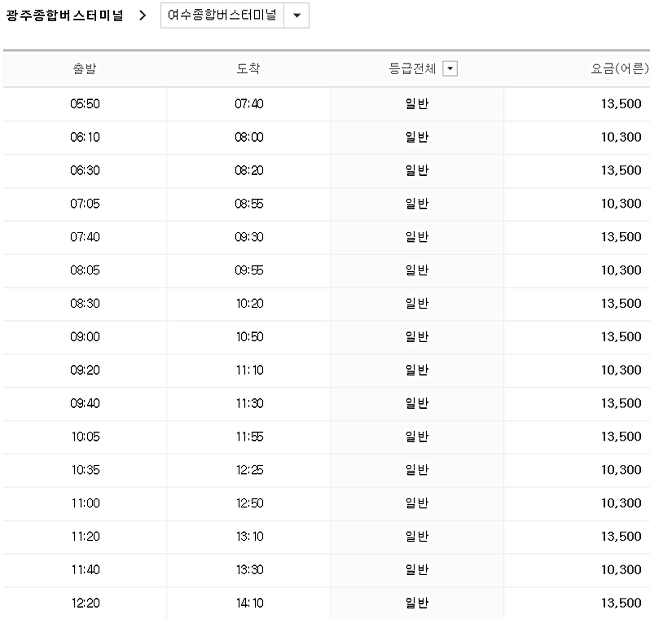Click the arrow between the terminal names

pyautogui.click(x=142, y=16)
